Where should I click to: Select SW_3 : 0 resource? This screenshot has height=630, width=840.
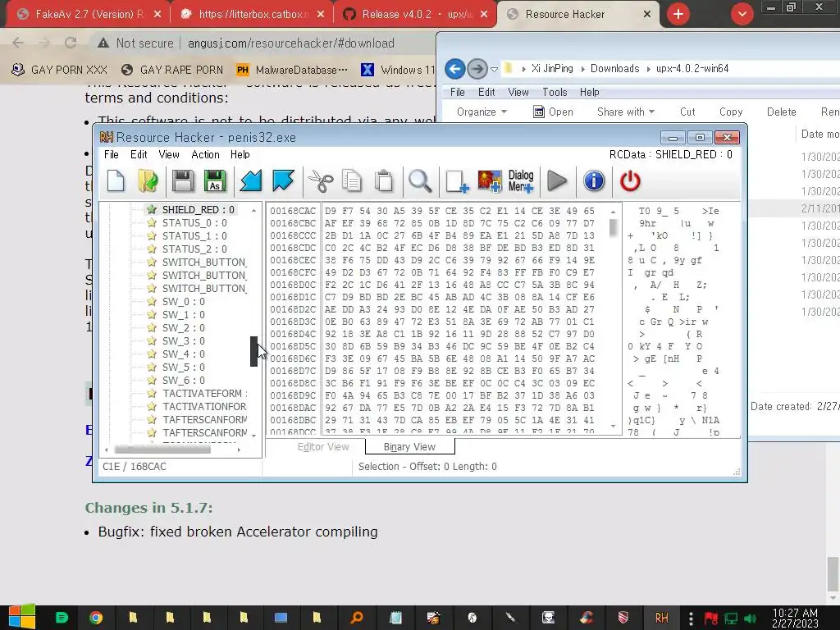(x=183, y=340)
